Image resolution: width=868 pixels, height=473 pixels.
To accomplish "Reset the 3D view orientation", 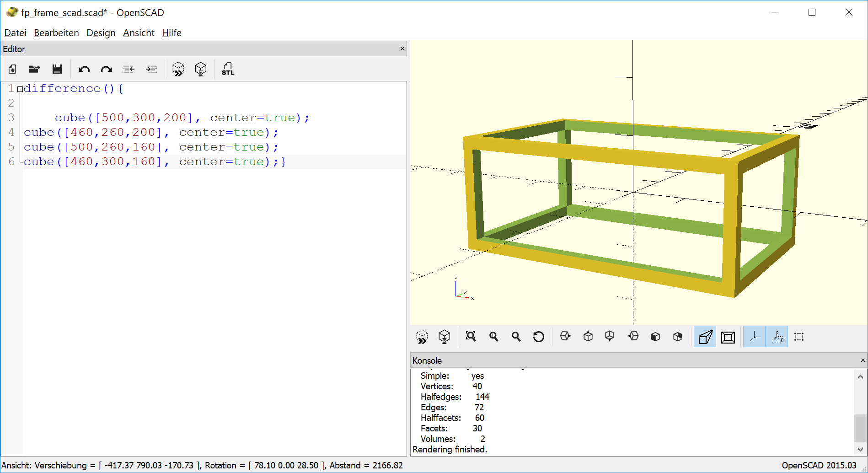I will [539, 336].
